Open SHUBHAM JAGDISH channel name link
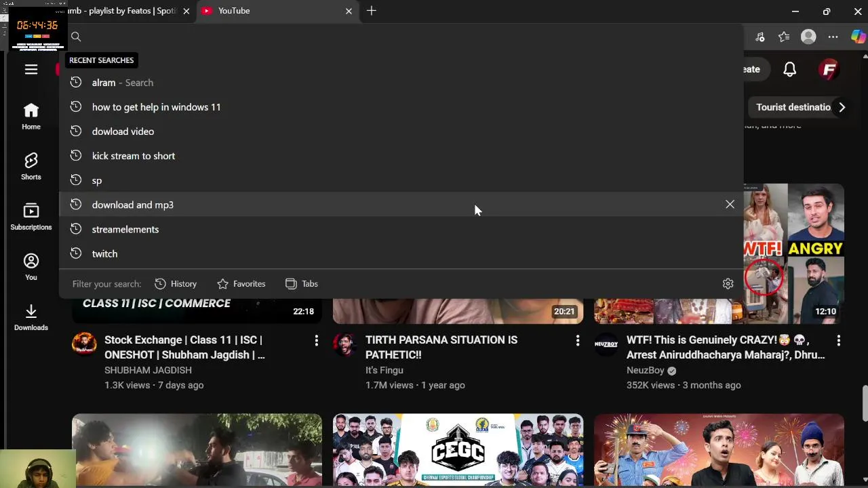 (148, 370)
